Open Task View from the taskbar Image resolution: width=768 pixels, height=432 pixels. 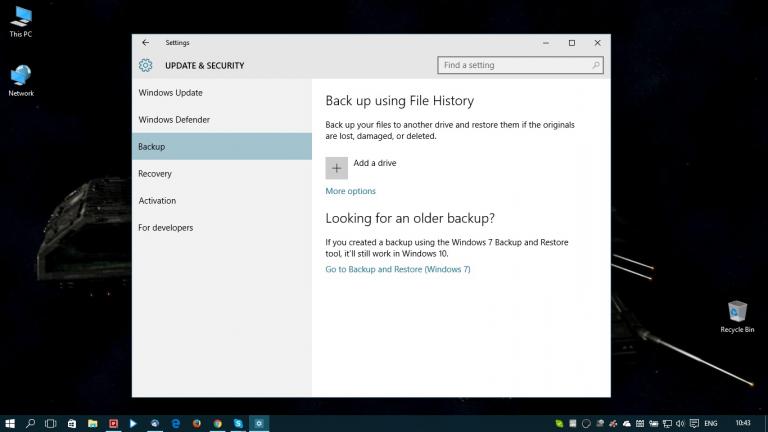(50, 423)
